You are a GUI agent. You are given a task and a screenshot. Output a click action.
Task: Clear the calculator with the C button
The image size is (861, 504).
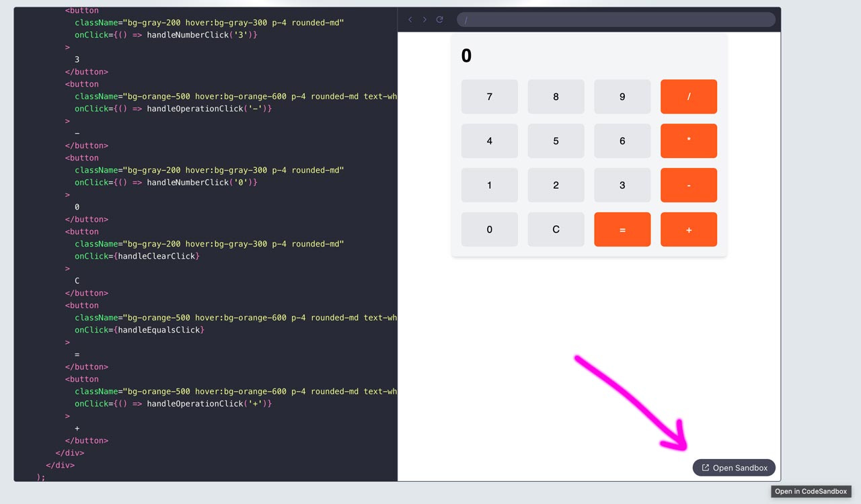click(556, 229)
